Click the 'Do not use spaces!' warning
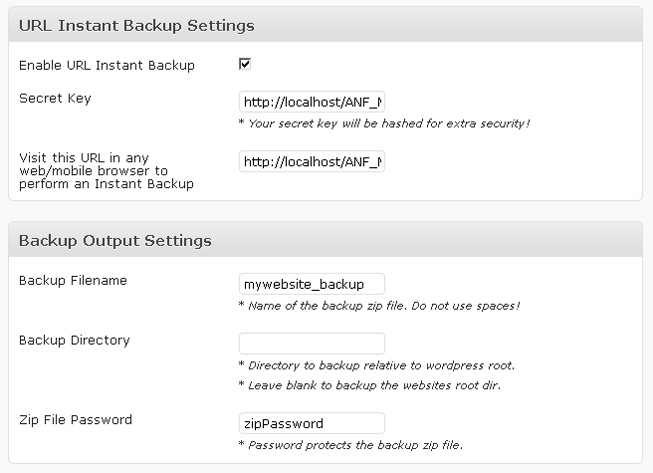This screenshot has height=473, width=653. tap(466, 306)
